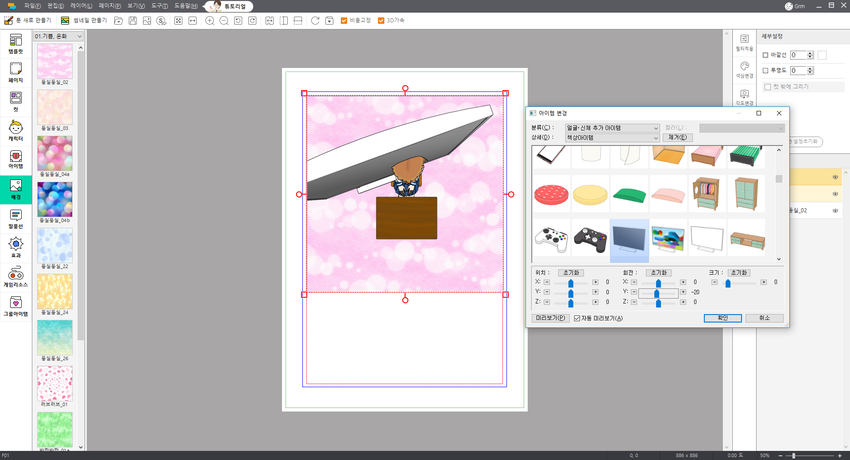
Task: Open the 효과 (effects) sidebar panel
Action: coord(16,248)
